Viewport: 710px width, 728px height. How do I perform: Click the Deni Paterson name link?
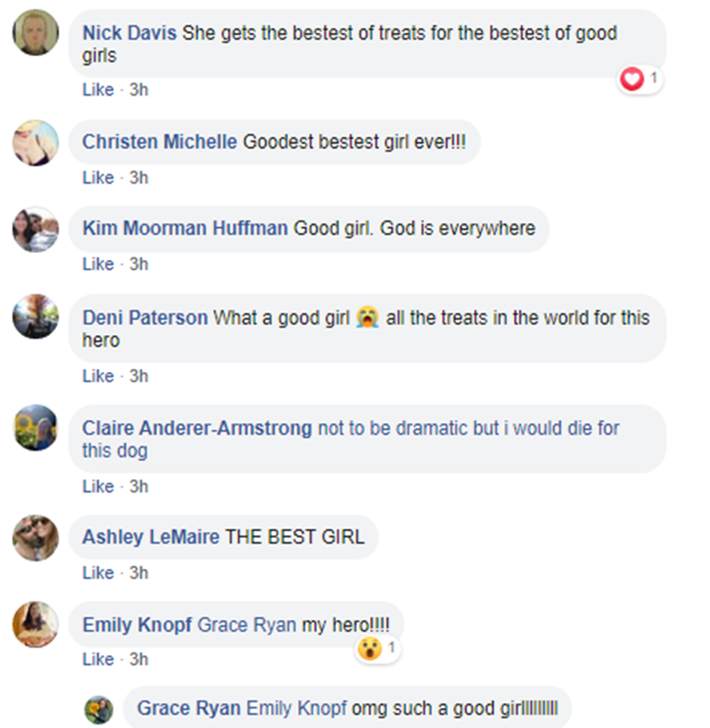(x=145, y=317)
